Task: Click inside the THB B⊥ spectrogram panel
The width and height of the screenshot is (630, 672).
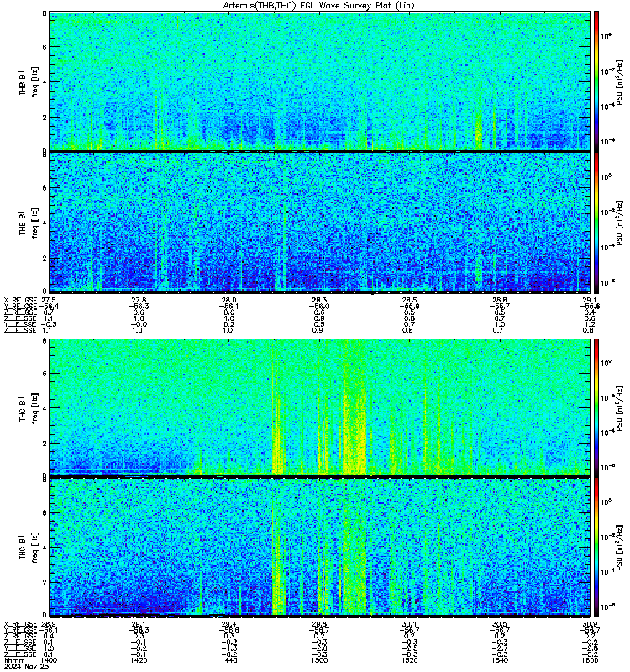Action: pyautogui.click(x=319, y=81)
